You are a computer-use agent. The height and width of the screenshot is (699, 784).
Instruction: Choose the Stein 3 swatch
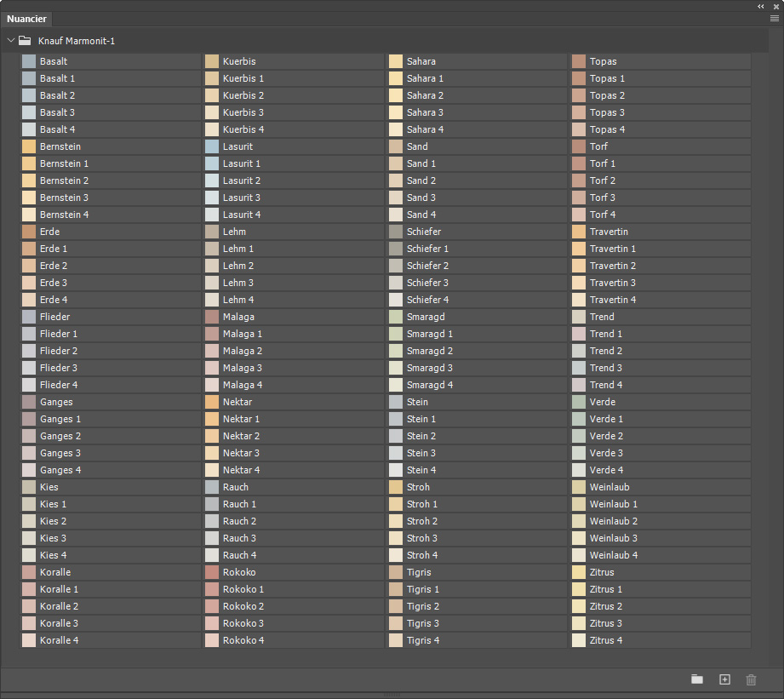pos(396,453)
